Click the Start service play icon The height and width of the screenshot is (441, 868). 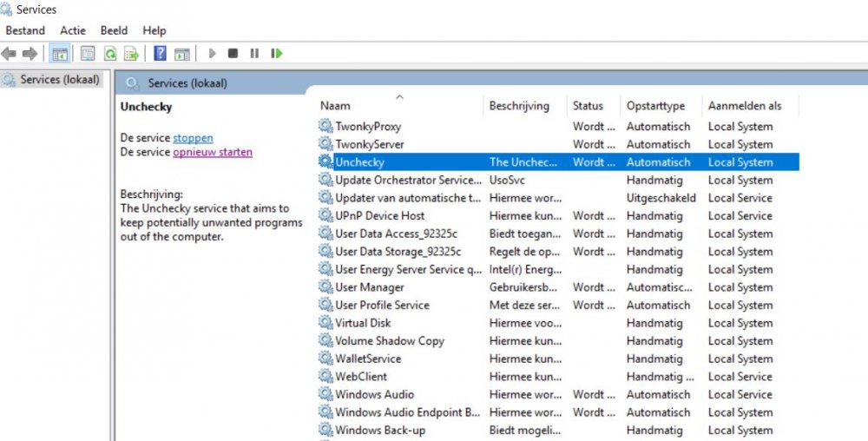212,54
